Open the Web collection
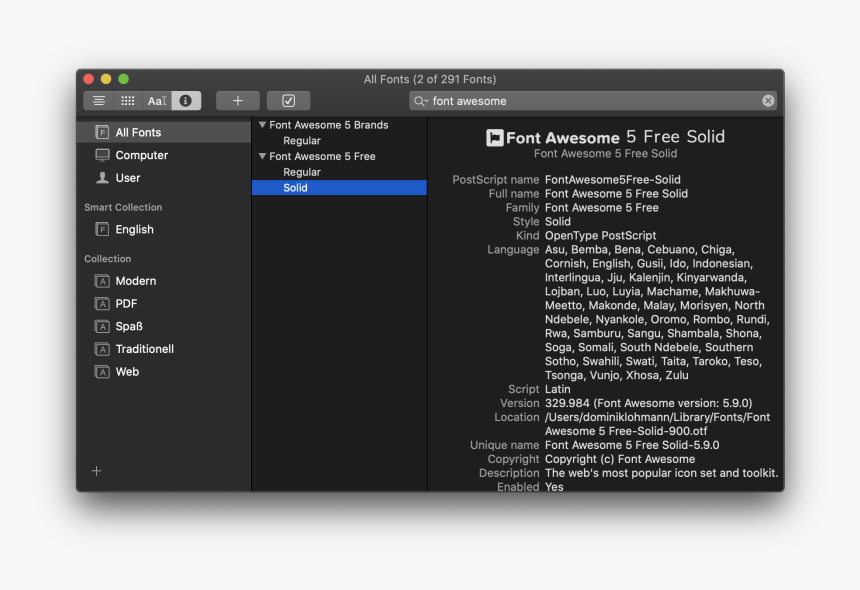 coord(163,372)
